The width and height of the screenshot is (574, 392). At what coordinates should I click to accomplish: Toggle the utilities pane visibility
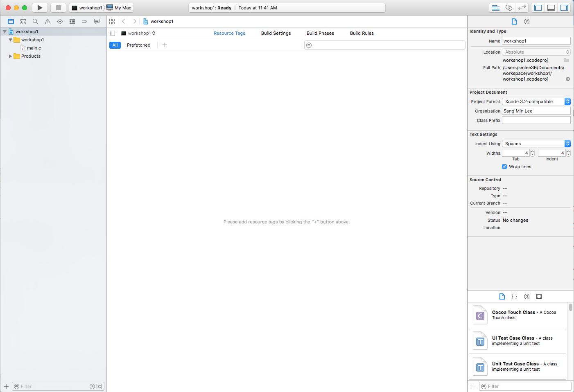click(564, 8)
